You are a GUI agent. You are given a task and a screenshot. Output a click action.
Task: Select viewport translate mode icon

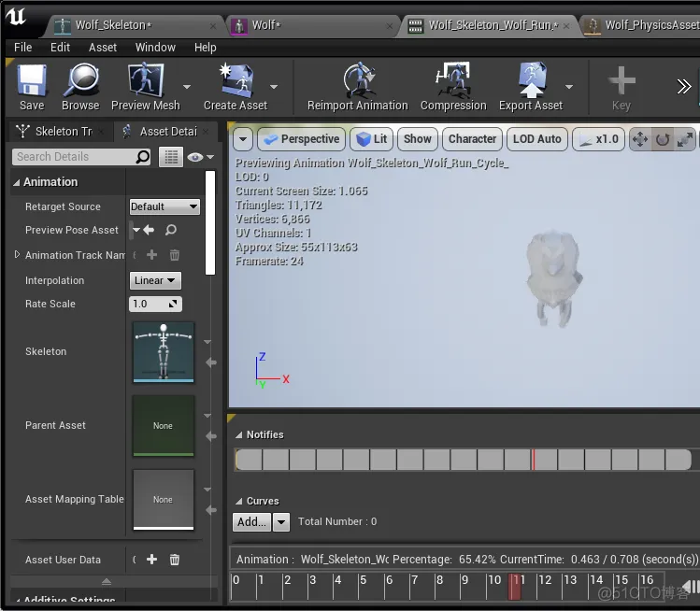[640, 140]
